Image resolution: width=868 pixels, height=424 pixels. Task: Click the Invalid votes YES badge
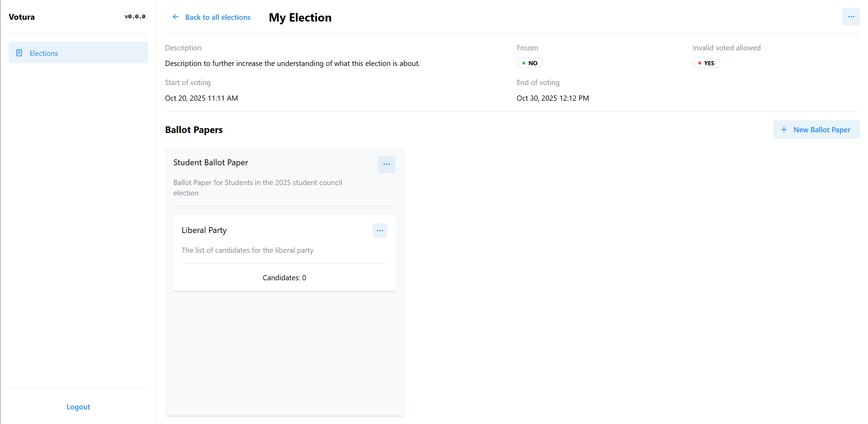click(x=706, y=63)
